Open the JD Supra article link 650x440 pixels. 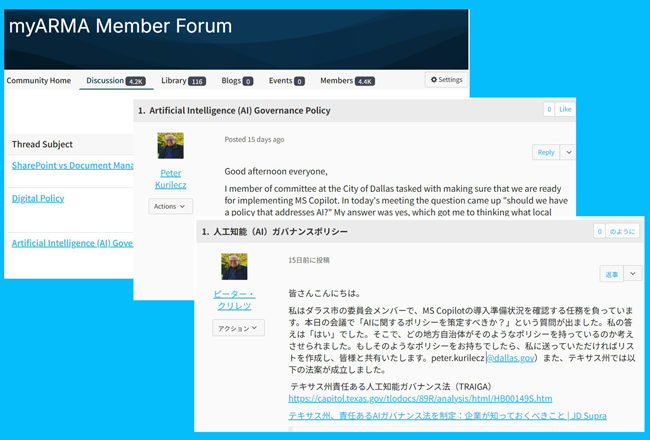click(x=447, y=416)
